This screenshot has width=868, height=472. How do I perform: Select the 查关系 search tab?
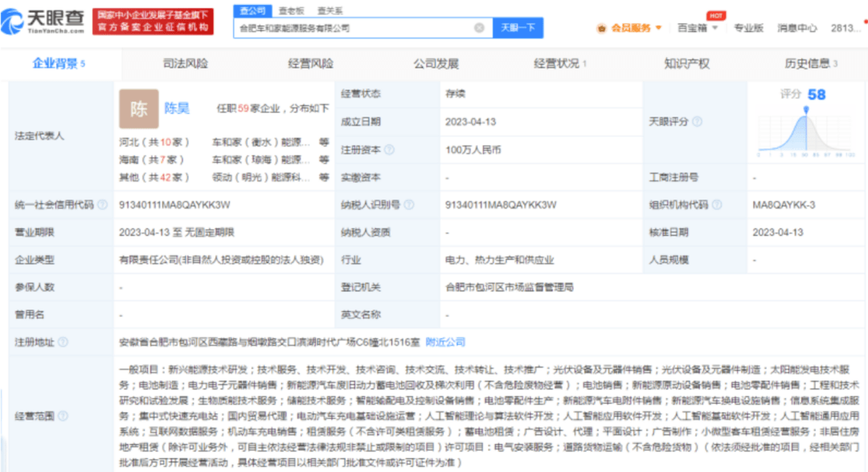tap(330, 10)
